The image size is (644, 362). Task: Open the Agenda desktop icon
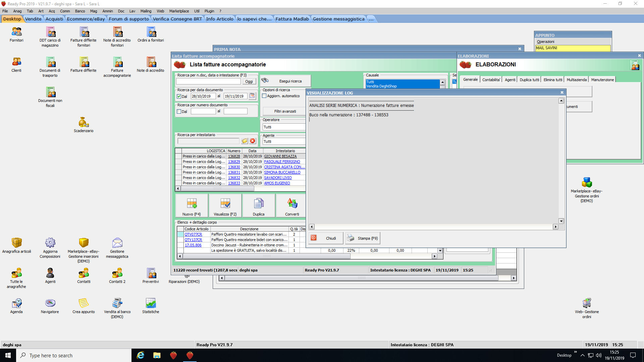16,306
